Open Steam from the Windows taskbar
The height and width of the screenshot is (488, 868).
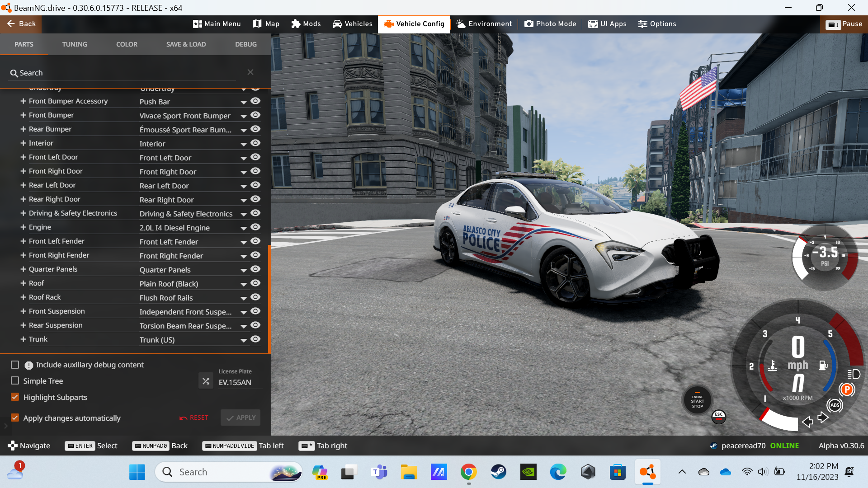point(498,472)
